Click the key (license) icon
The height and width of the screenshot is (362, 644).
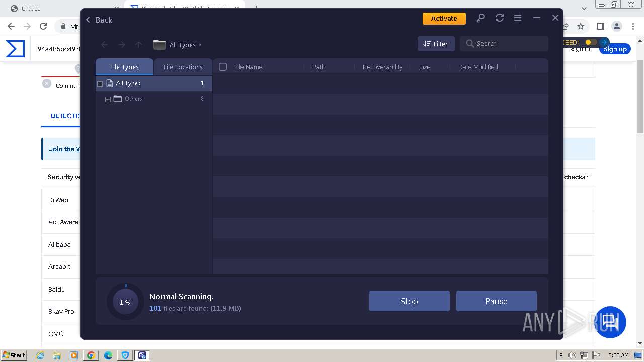pos(480,18)
